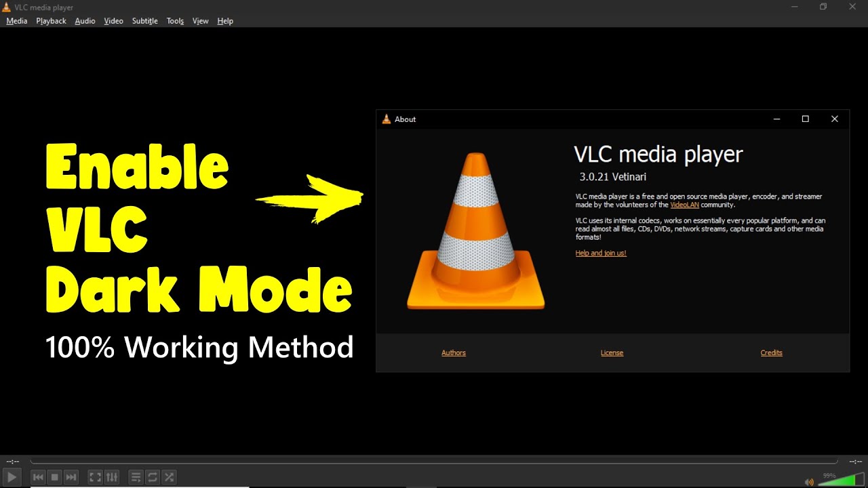The width and height of the screenshot is (868, 488).
Task: Open the Media menu
Action: pyautogui.click(x=17, y=21)
